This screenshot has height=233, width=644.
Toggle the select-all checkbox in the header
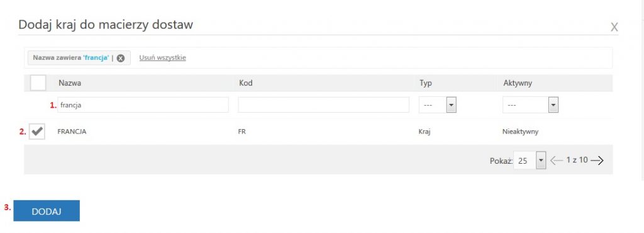pos(38,82)
